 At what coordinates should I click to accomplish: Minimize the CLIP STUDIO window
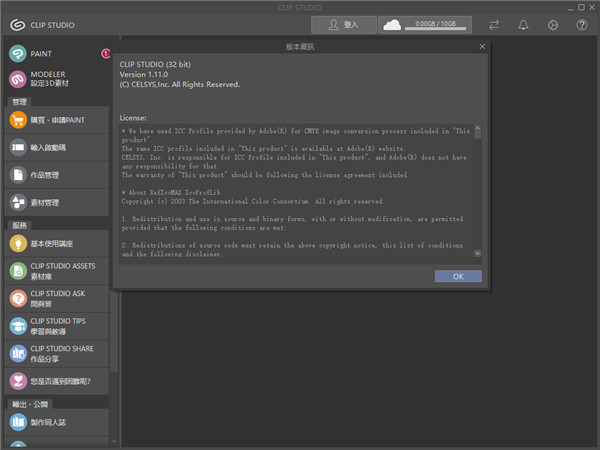[571, 8]
